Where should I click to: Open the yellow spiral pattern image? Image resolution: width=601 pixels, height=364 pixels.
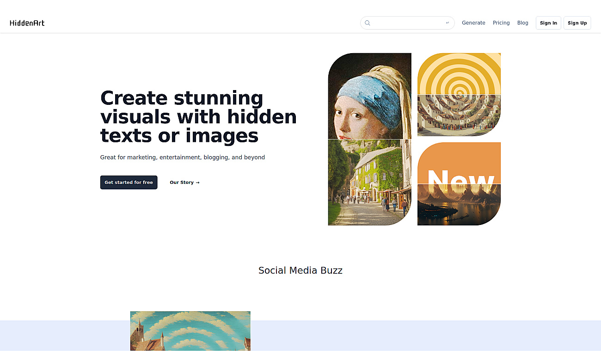(x=459, y=74)
